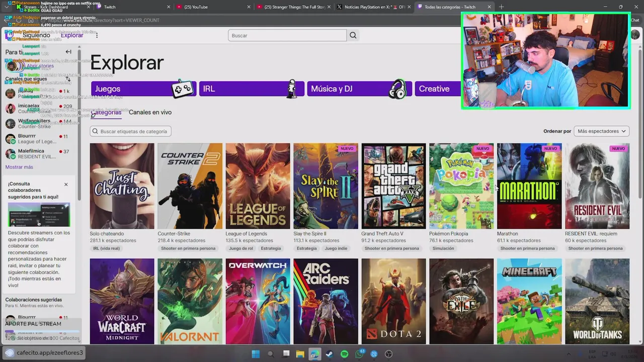644x362 pixels.
Task: Open WhatsApp from the taskbar
Action: (359, 354)
